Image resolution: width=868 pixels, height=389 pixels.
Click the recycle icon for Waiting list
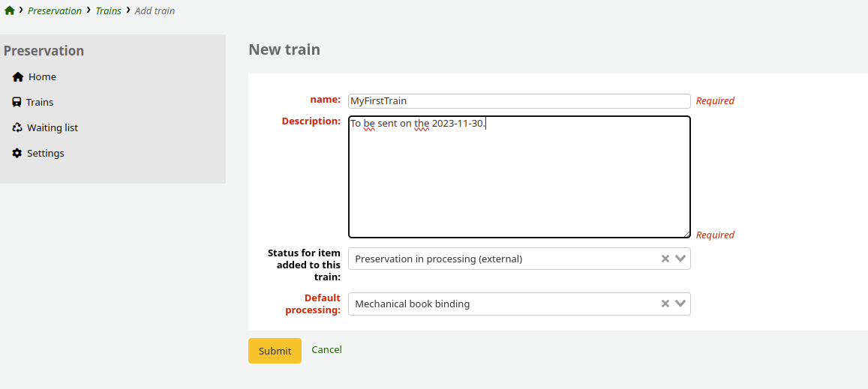click(x=17, y=128)
